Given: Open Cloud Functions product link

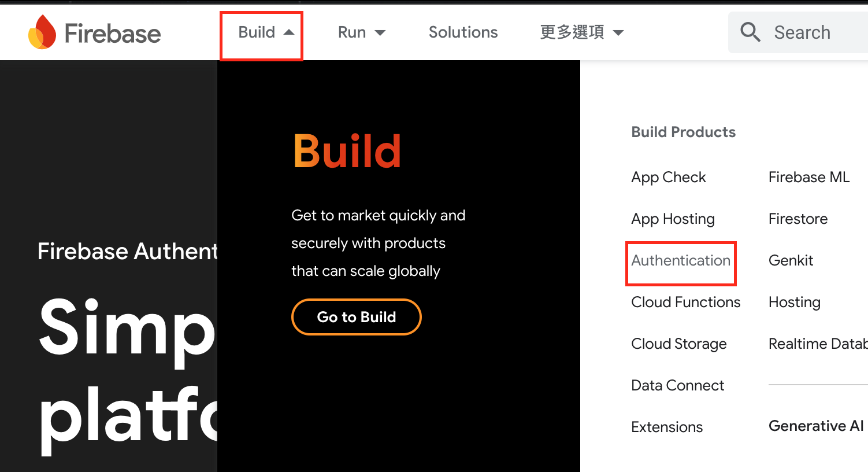Looking at the screenshot, I should (x=685, y=303).
